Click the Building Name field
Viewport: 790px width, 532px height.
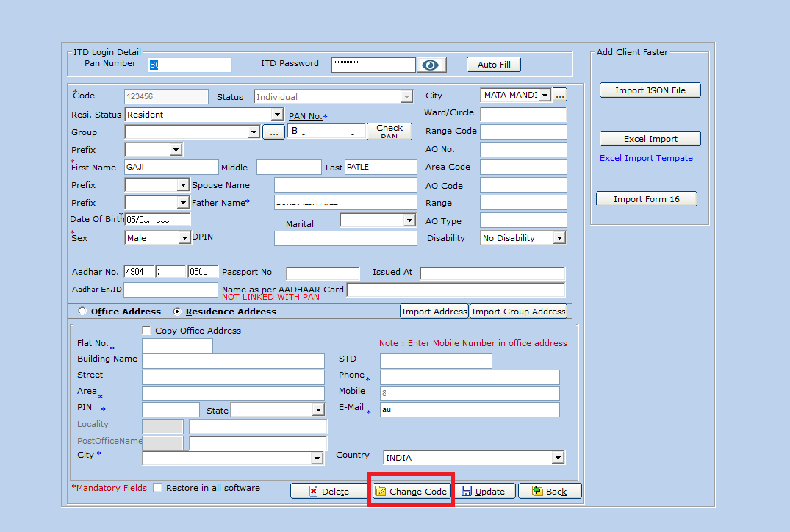tap(233, 361)
